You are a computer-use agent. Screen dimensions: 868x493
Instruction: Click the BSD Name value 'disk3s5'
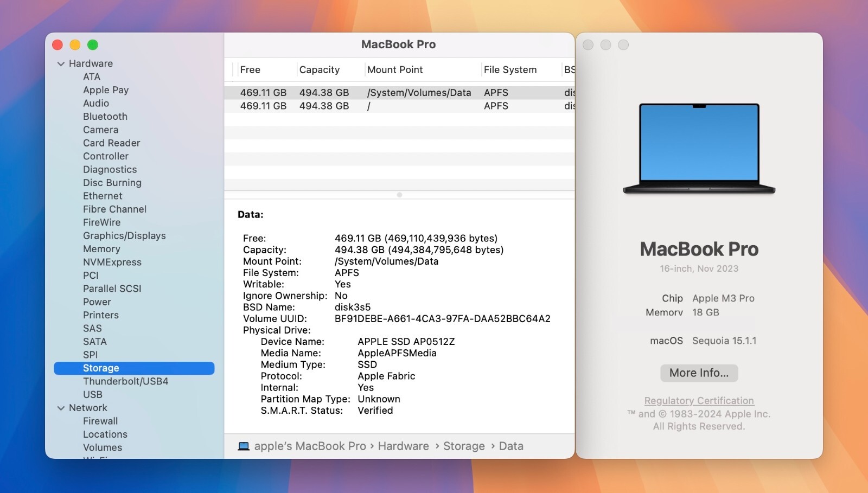pyautogui.click(x=353, y=308)
